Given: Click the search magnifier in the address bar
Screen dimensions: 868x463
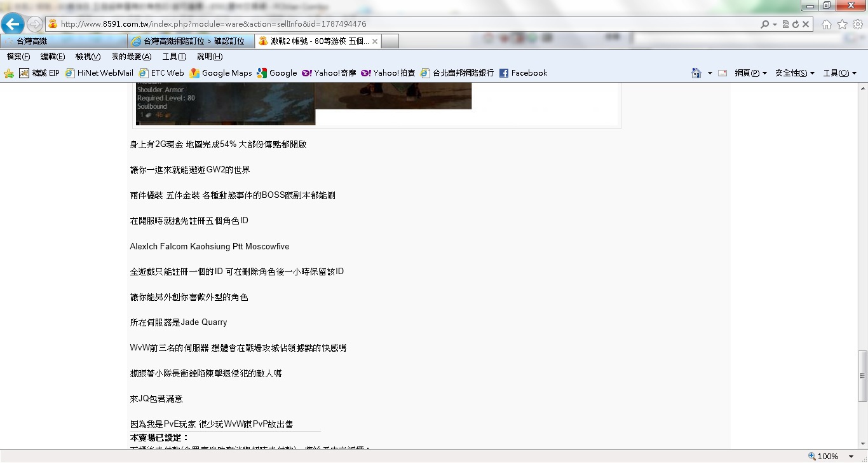Looking at the screenshot, I should pos(765,24).
